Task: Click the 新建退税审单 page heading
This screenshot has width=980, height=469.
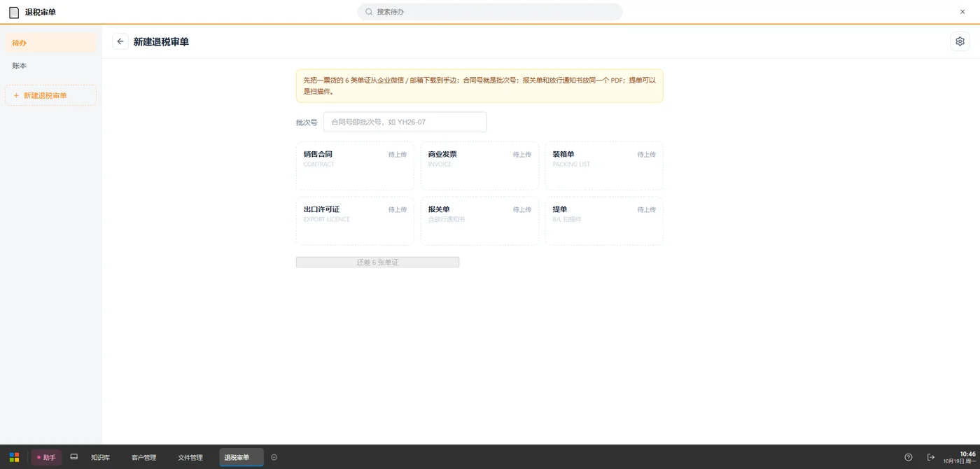Action: tap(161, 42)
